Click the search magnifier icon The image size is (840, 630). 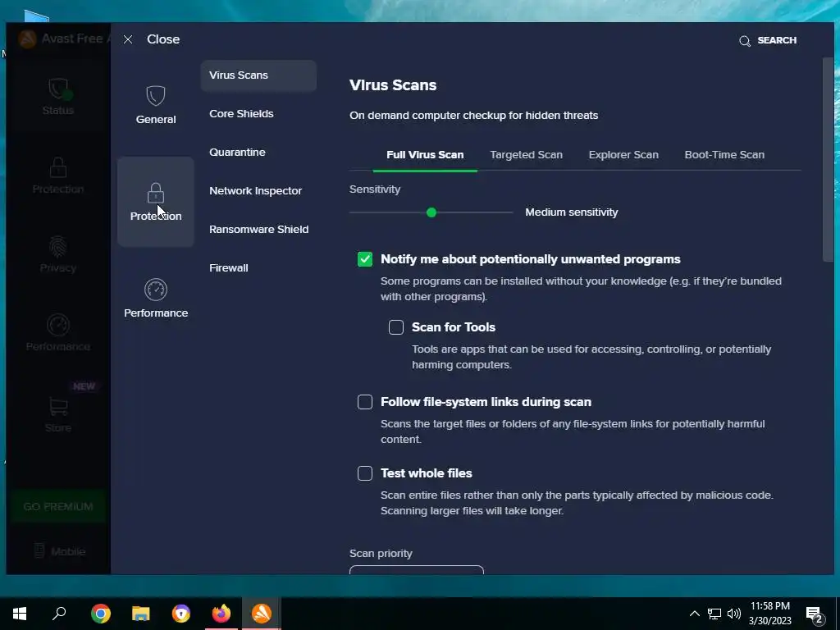pyautogui.click(x=745, y=41)
